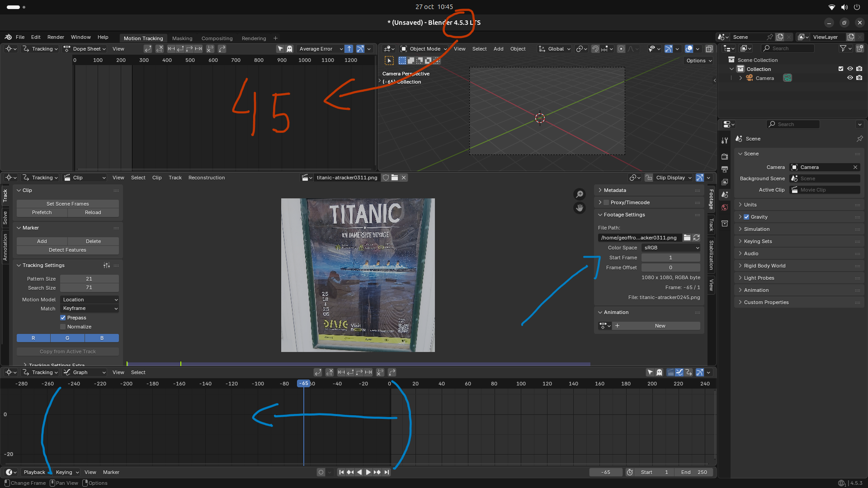Viewport: 868px width, 488px height.
Task: Toggle the R channel for tracking
Action: (33, 338)
